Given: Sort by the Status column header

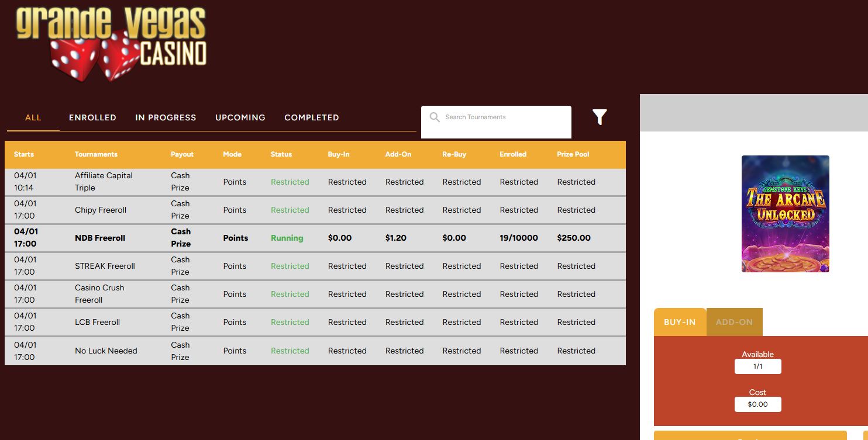Looking at the screenshot, I should pos(281,154).
